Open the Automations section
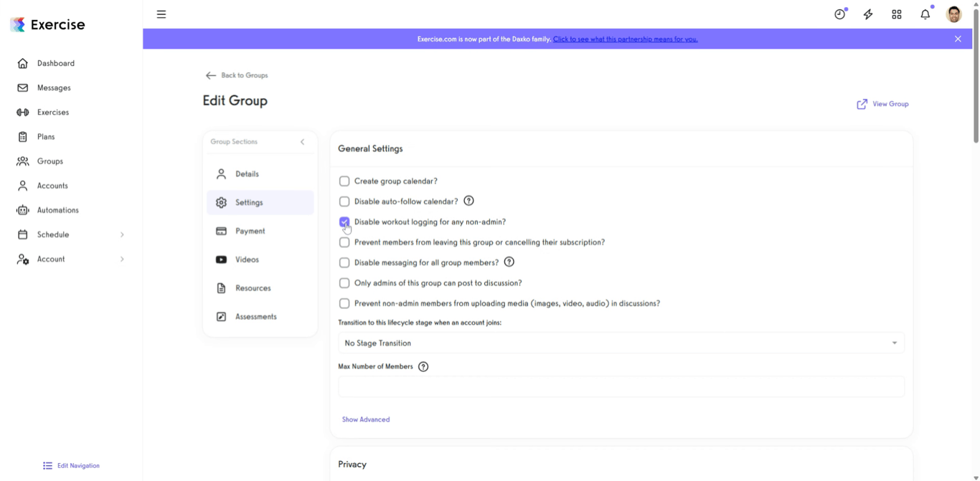Screen dimensions: 980x481 tap(57, 210)
